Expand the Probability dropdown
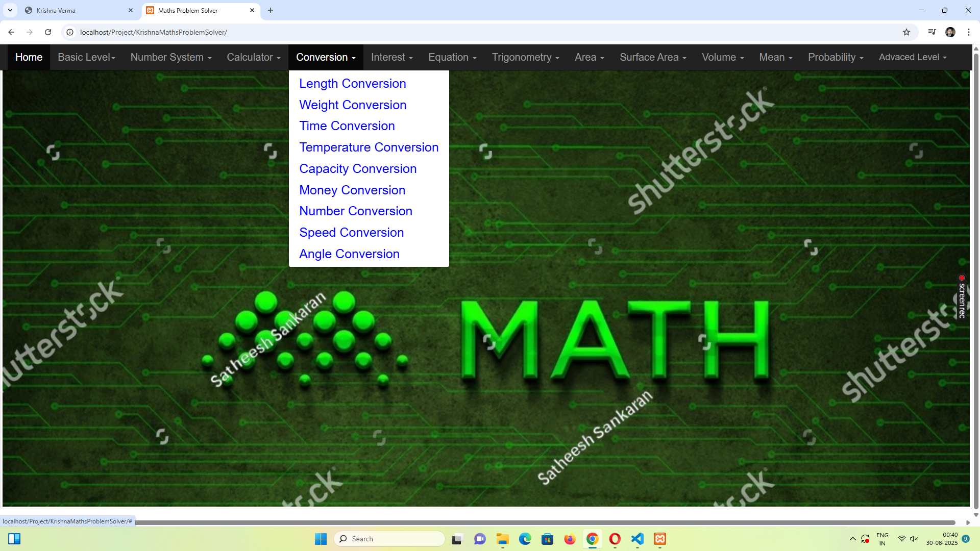The height and width of the screenshot is (551, 980). tap(836, 57)
